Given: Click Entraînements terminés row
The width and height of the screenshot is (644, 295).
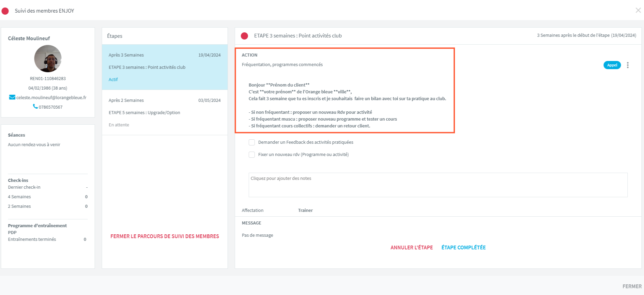Looking at the screenshot, I should pos(48,239).
